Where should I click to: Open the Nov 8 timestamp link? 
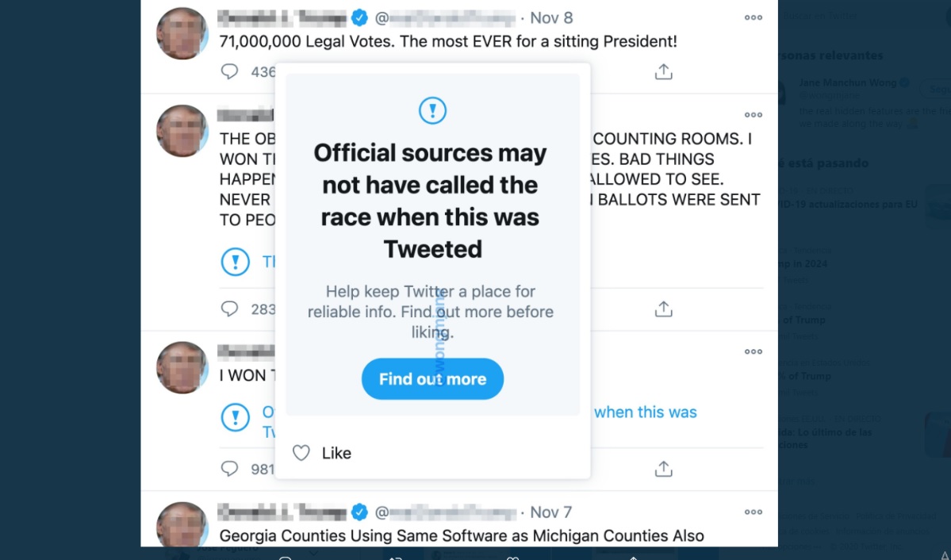coord(551,17)
